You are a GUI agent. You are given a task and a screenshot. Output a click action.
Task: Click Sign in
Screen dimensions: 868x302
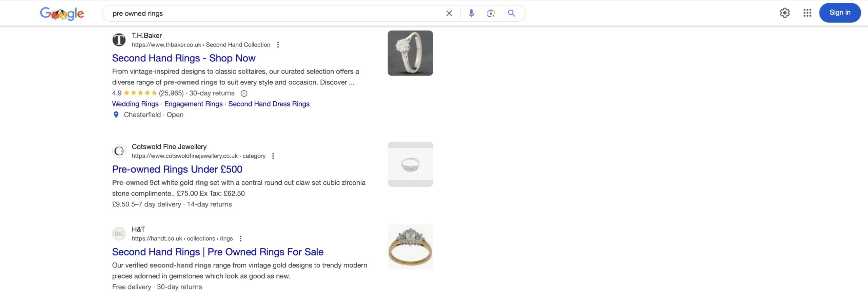pos(840,12)
